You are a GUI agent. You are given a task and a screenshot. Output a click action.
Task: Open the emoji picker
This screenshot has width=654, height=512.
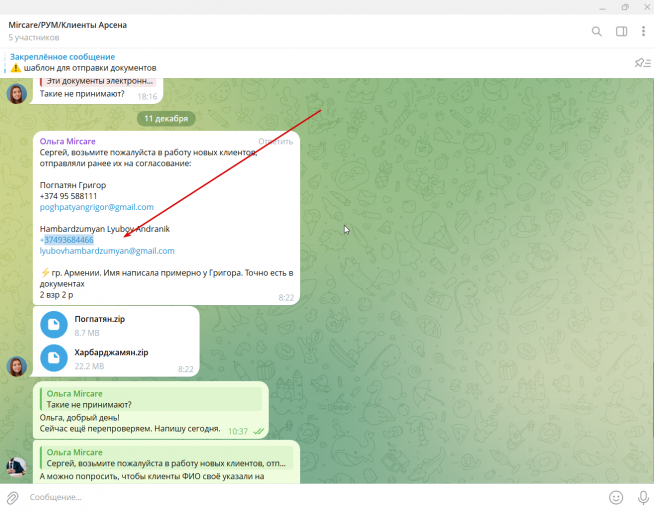pos(616,497)
